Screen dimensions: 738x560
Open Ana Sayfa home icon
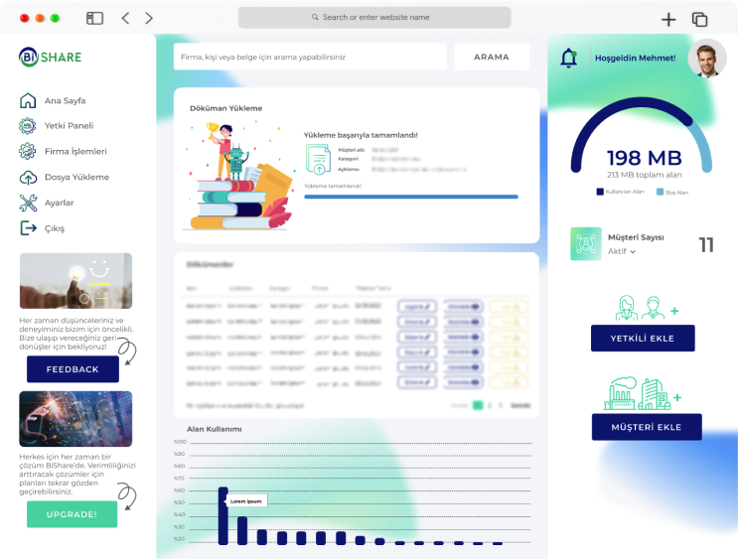click(28, 100)
